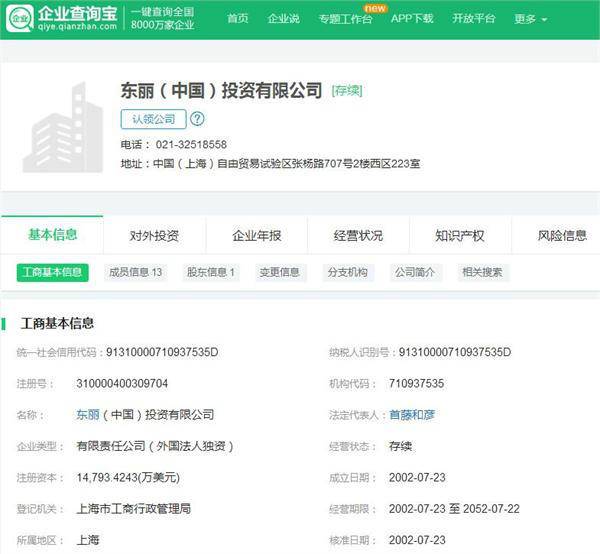Click the 认领公司 button
This screenshot has height=554, width=600.
coord(153,119)
